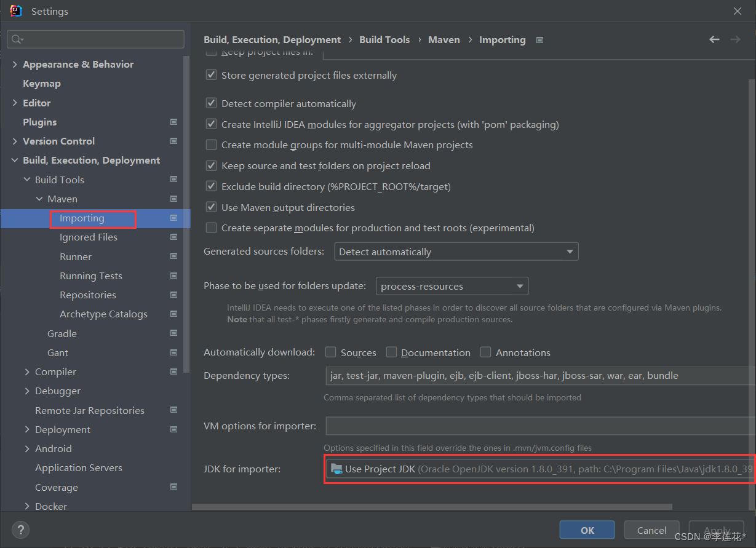
Task: Select Ignored Files under Maven
Action: (89, 237)
